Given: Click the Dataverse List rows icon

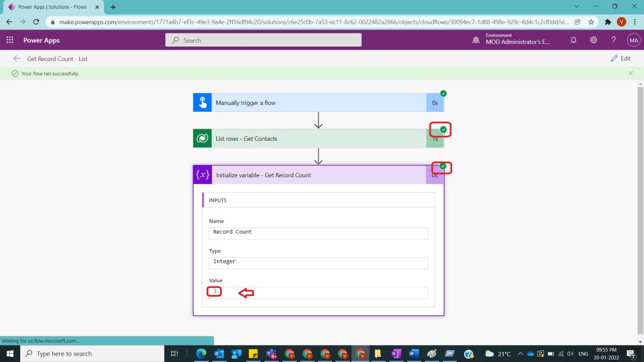Looking at the screenshot, I should click(x=203, y=138).
